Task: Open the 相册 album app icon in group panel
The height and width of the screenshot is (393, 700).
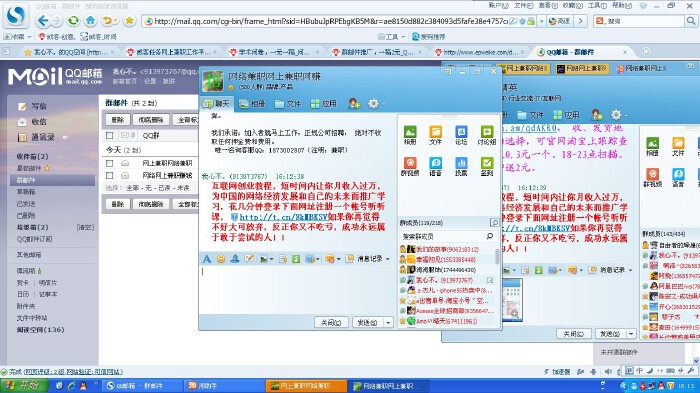Action: [410, 135]
